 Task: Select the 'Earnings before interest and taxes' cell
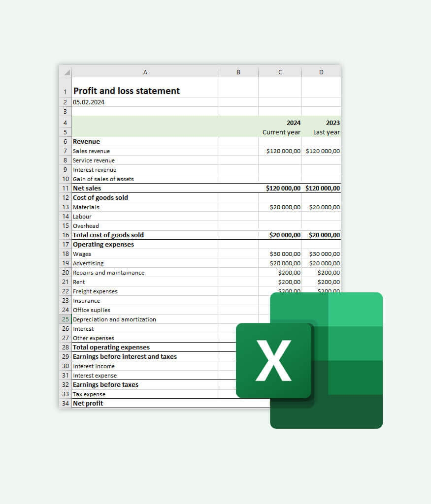pyautogui.click(x=125, y=356)
